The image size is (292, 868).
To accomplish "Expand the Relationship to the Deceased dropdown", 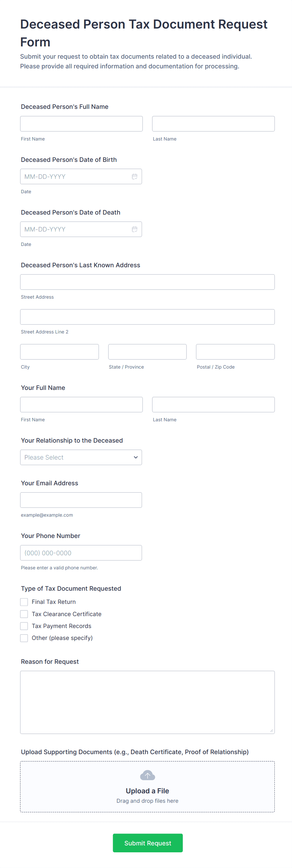I will [x=81, y=457].
